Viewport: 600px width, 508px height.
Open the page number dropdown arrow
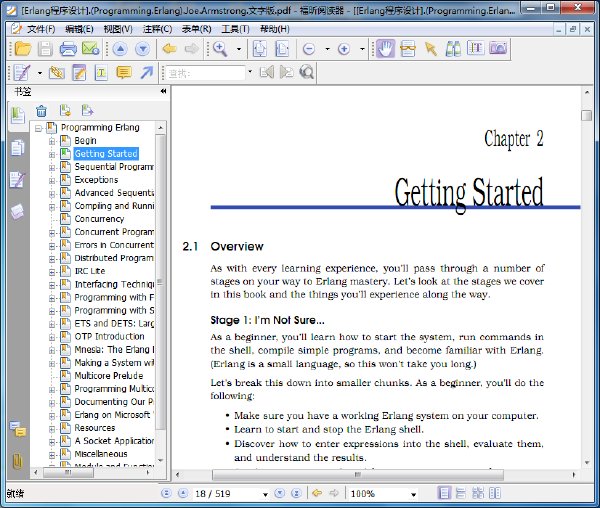click(265, 494)
